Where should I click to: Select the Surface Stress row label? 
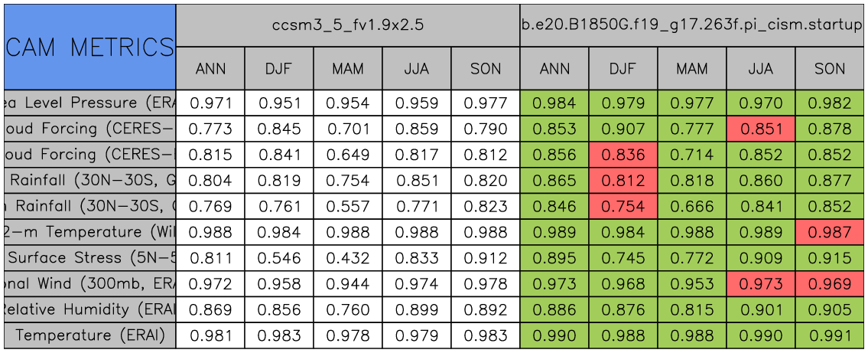click(90, 257)
